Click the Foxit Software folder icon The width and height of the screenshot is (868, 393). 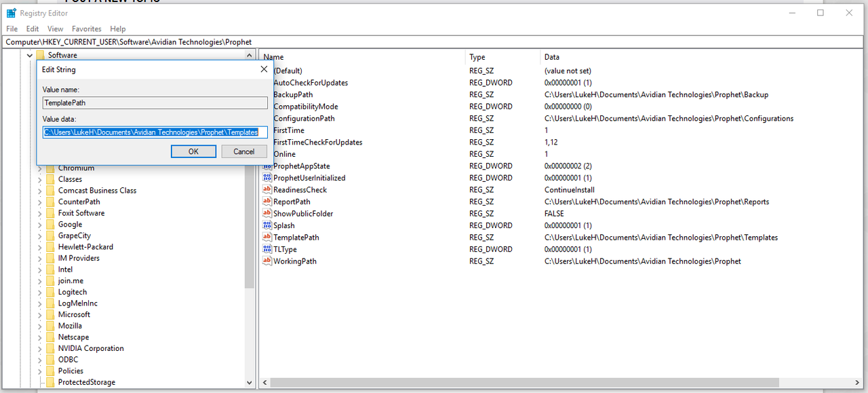[50, 213]
